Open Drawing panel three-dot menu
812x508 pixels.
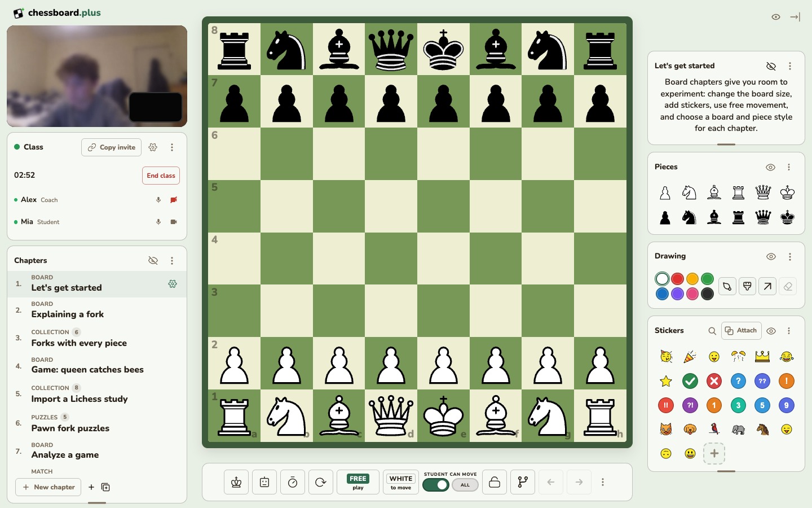tap(790, 256)
